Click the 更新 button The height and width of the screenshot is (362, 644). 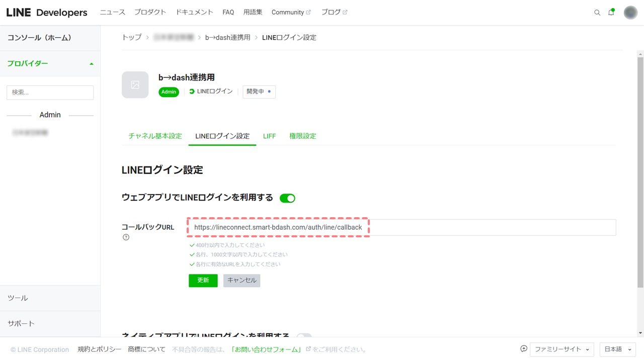tap(203, 281)
